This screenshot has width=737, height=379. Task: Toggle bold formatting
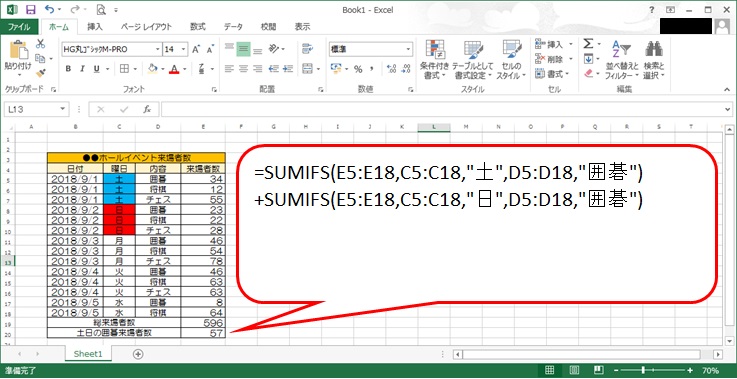click(68, 69)
